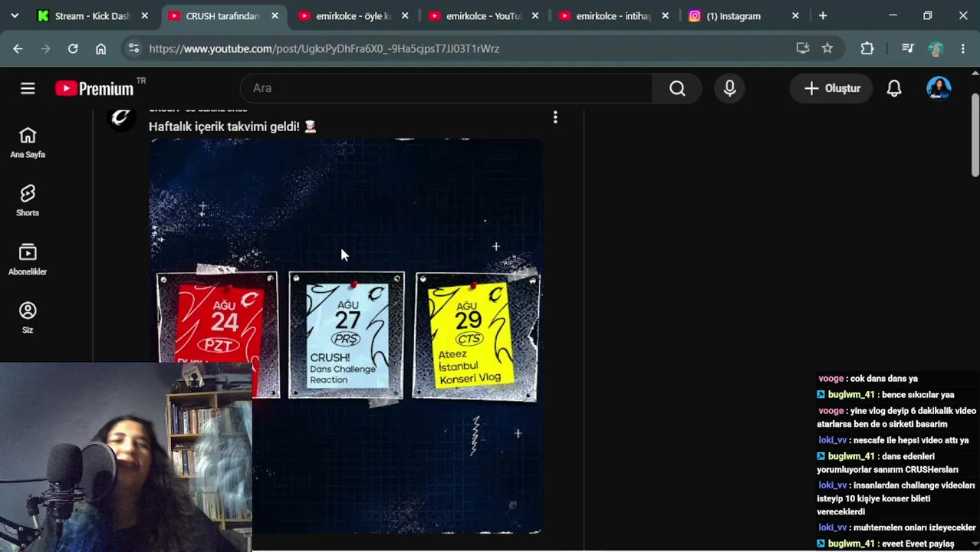Close the CRUSH tarafından tab
The image size is (980, 552).
click(275, 15)
